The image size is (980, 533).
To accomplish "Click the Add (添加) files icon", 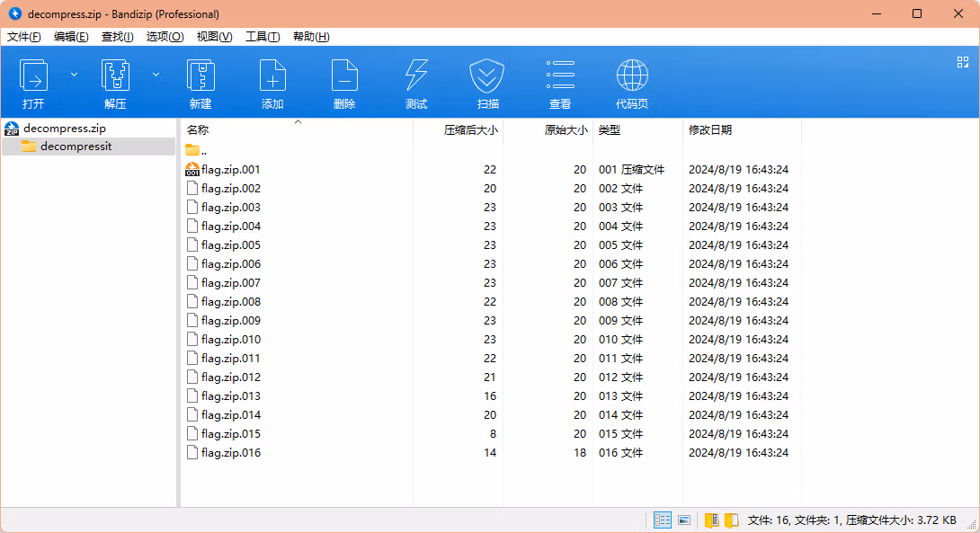I will tap(272, 76).
